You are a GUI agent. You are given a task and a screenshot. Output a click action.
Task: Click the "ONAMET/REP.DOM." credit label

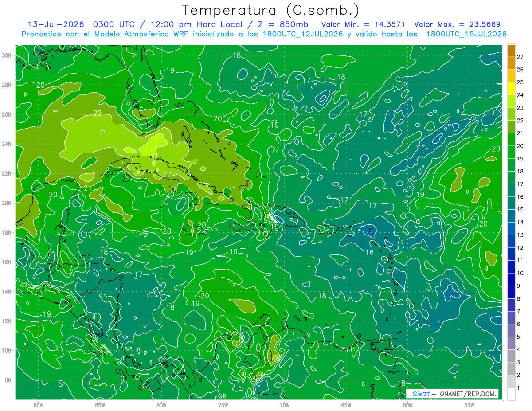(x=468, y=394)
